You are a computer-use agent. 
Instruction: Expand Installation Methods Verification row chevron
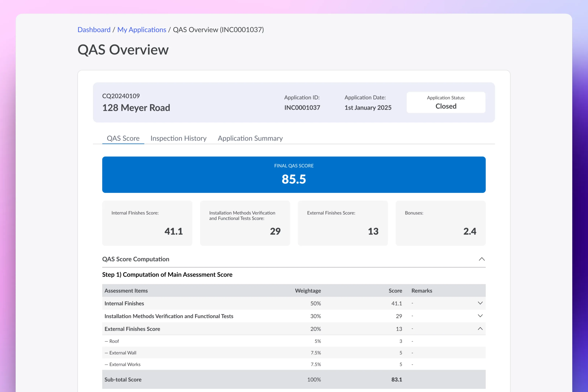[x=480, y=316]
